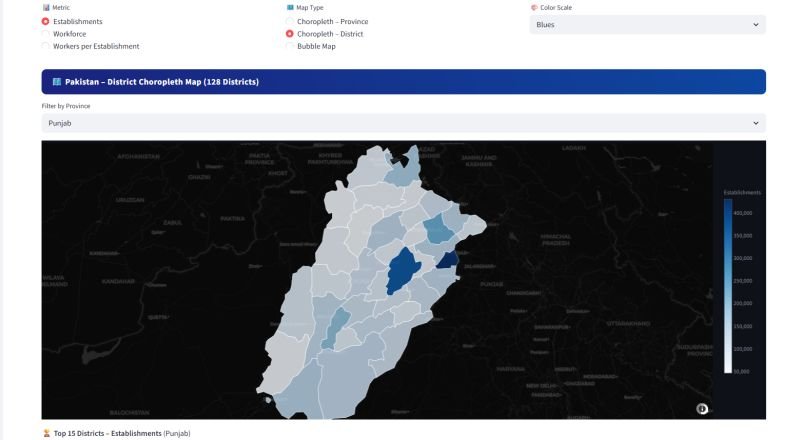The width and height of the screenshot is (800, 440).
Task: Switch to the Bubble Map view
Action: coord(290,46)
